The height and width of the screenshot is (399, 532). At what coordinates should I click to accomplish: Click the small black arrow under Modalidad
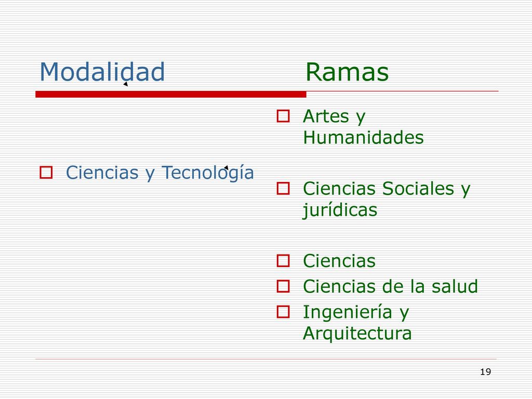coord(126,84)
